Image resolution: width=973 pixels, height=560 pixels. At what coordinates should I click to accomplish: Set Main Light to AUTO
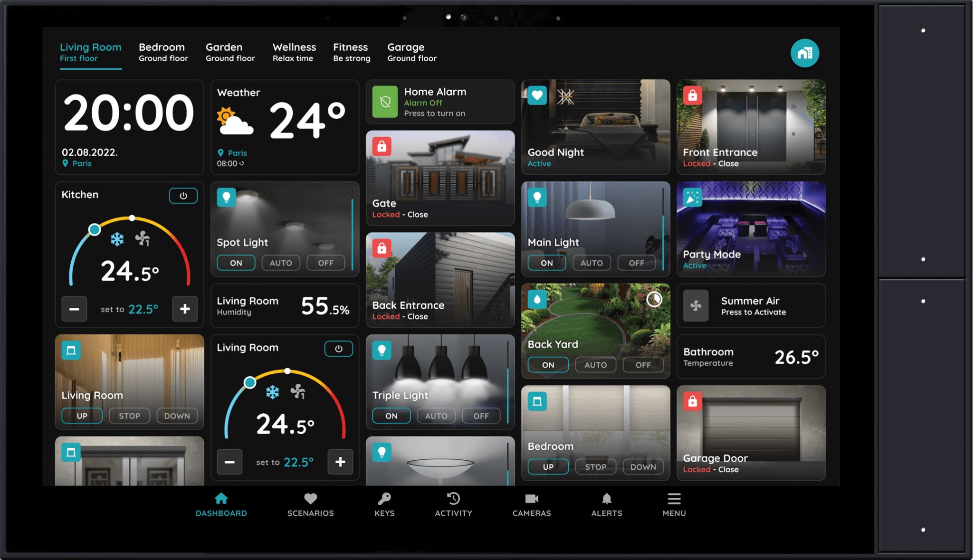[591, 263]
